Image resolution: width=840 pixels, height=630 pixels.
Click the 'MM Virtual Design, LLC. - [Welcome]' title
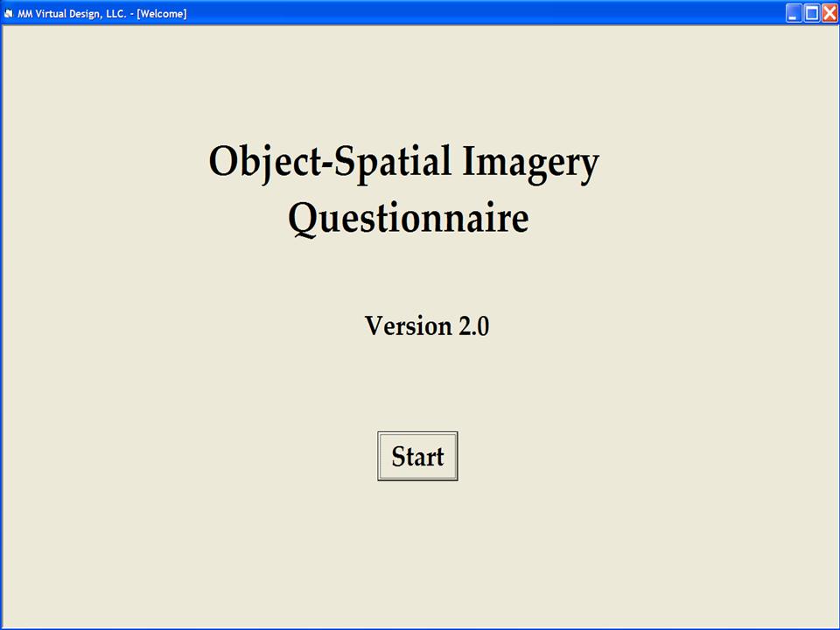[102, 13]
